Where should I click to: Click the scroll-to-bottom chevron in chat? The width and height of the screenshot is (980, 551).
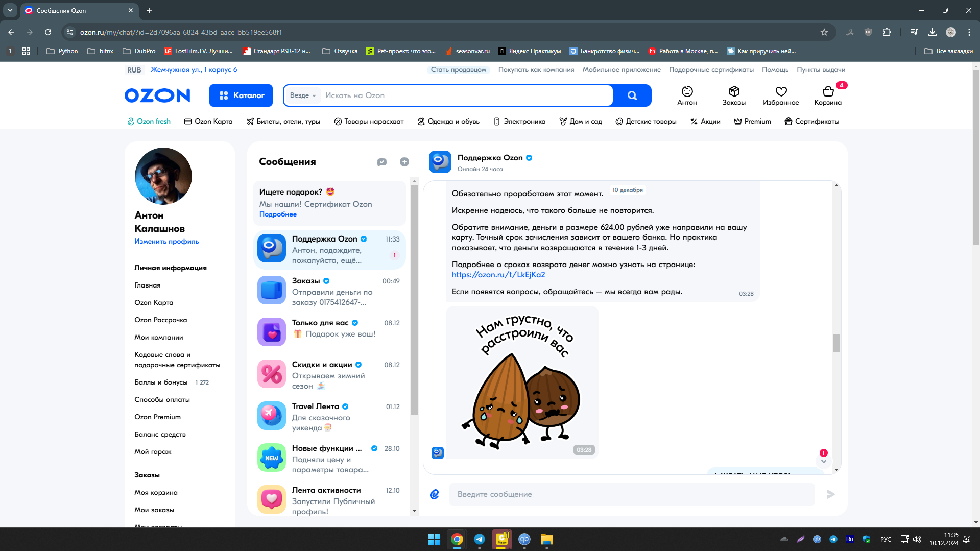coord(823,461)
